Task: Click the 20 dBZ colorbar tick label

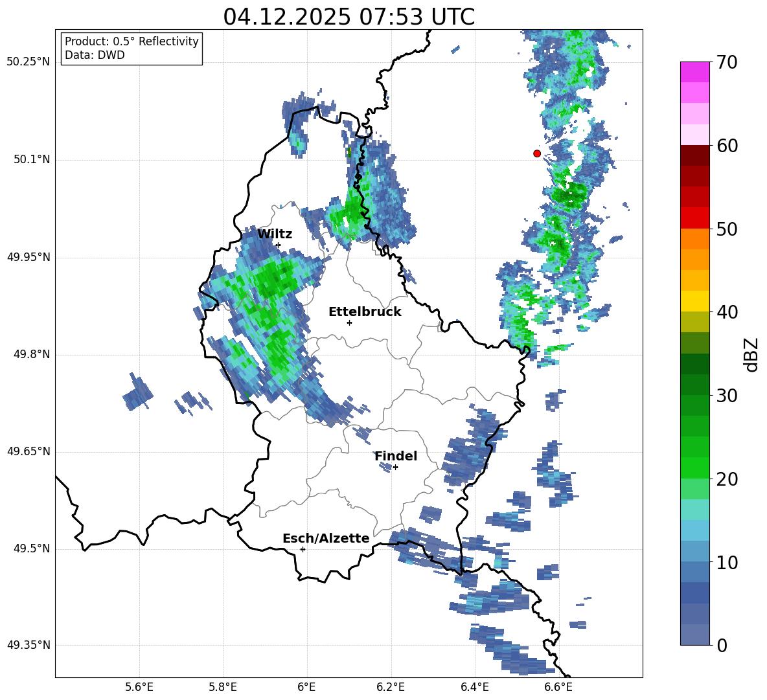Action: click(x=727, y=479)
